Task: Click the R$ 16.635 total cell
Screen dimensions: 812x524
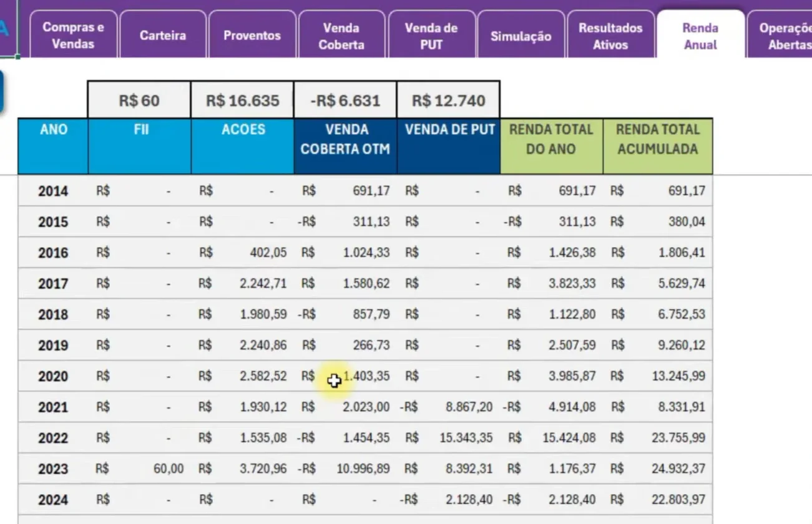Action: click(243, 100)
